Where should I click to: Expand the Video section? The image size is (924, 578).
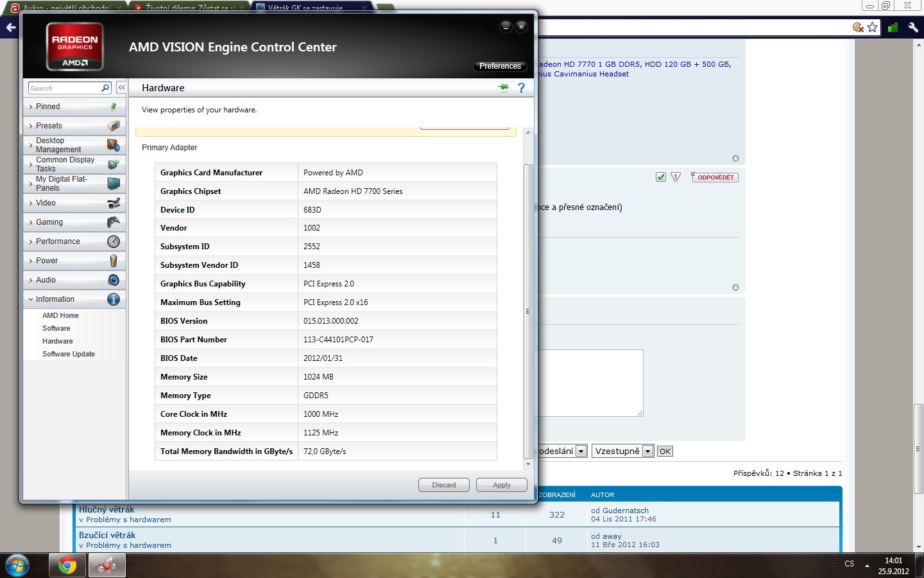coord(74,203)
